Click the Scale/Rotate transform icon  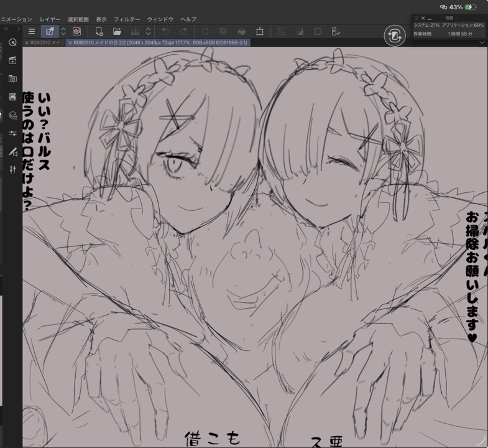[x=260, y=31]
